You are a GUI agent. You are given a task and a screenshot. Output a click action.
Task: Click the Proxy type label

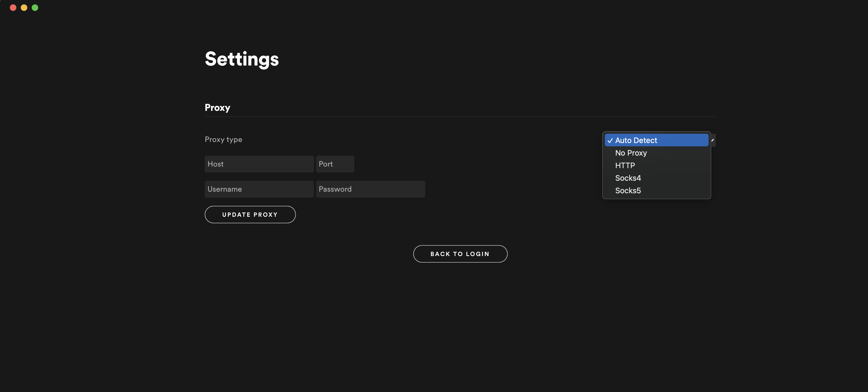coord(223,139)
